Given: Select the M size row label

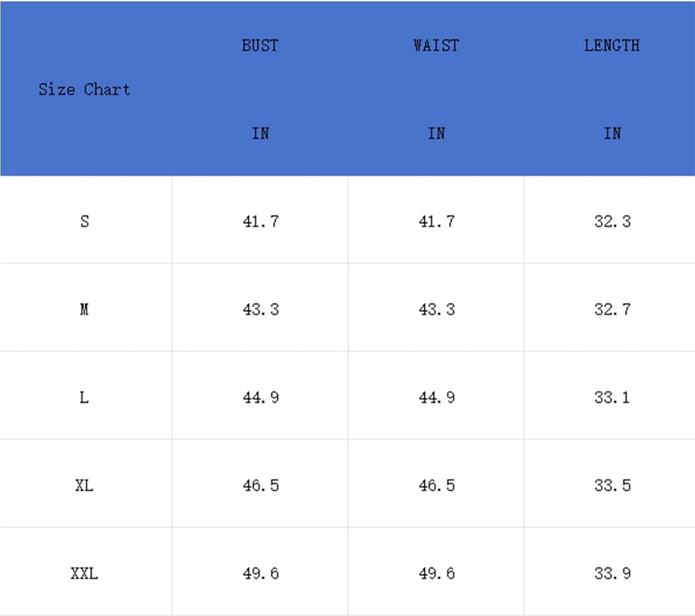Looking at the screenshot, I should 84,309.
